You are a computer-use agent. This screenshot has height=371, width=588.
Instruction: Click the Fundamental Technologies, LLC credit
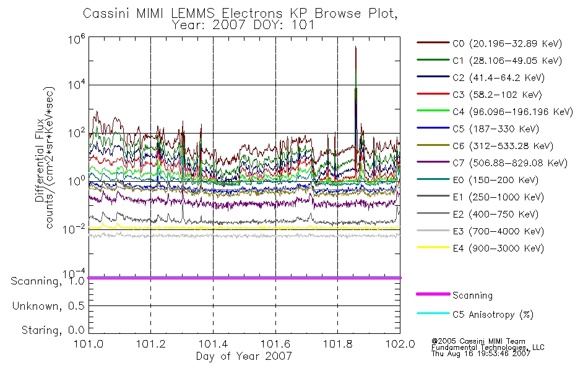point(488,348)
